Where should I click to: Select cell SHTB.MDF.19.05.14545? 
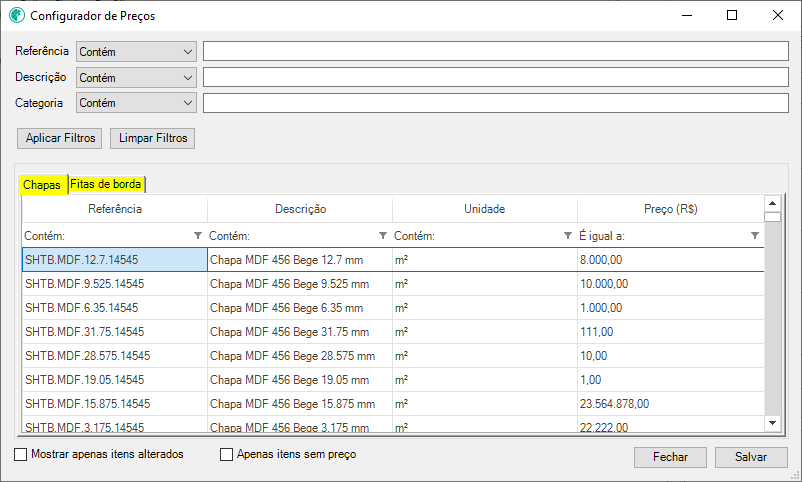pos(115,380)
